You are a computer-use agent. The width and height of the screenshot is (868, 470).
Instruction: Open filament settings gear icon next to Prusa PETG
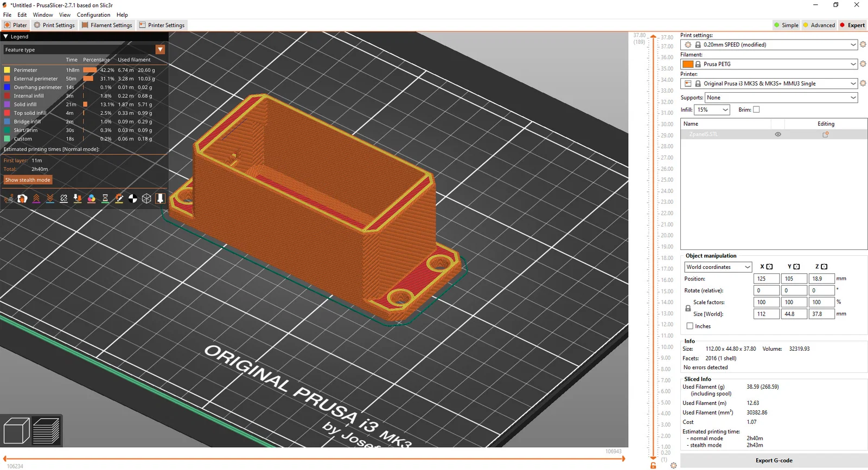(x=863, y=64)
